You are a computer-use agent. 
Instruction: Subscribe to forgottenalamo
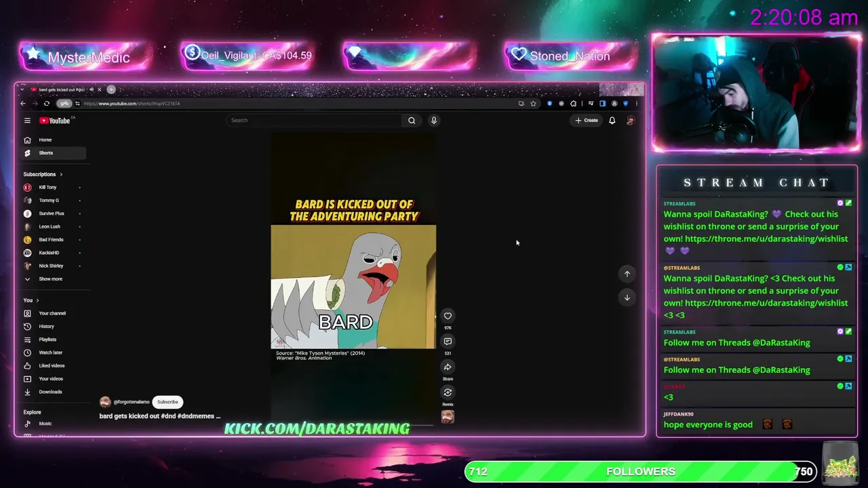pyautogui.click(x=167, y=402)
